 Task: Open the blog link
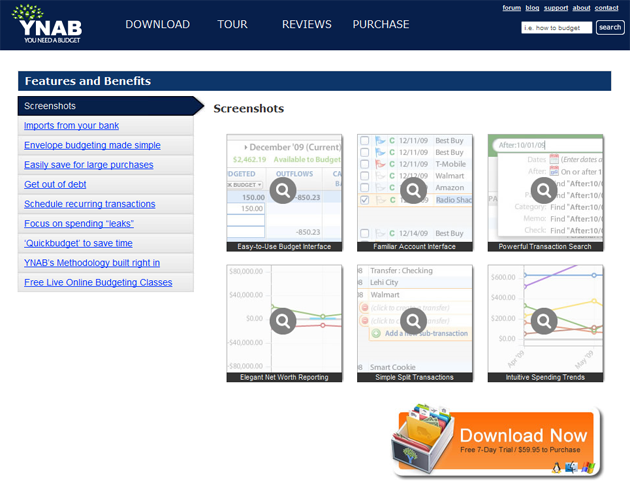tap(532, 8)
